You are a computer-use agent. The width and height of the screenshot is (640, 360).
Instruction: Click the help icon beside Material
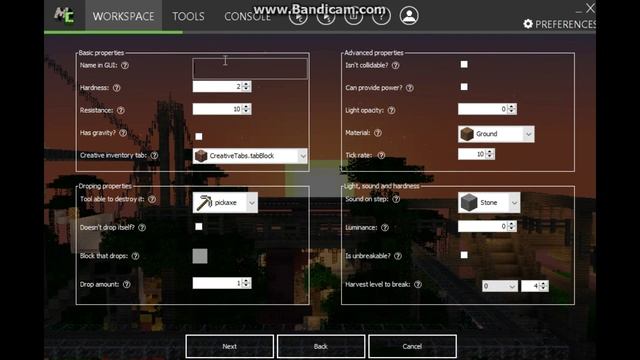[378, 133]
